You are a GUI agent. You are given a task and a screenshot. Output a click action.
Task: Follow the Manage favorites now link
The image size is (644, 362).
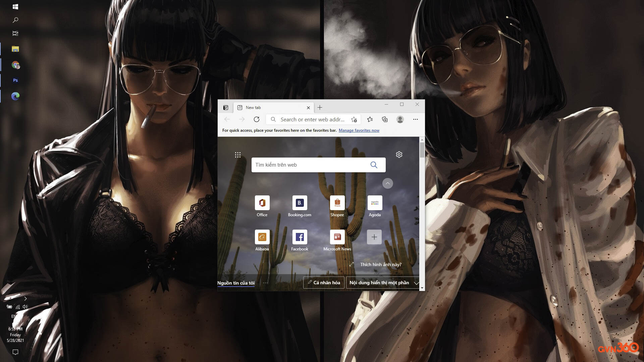point(359,130)
